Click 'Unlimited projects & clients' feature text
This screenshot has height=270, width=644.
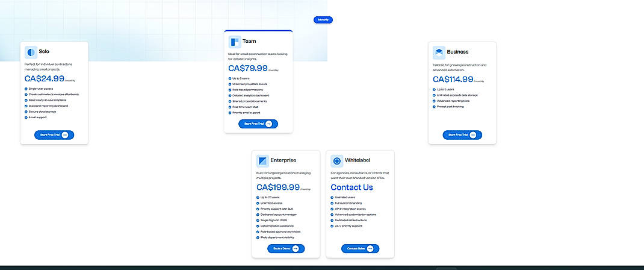(250, 84)
